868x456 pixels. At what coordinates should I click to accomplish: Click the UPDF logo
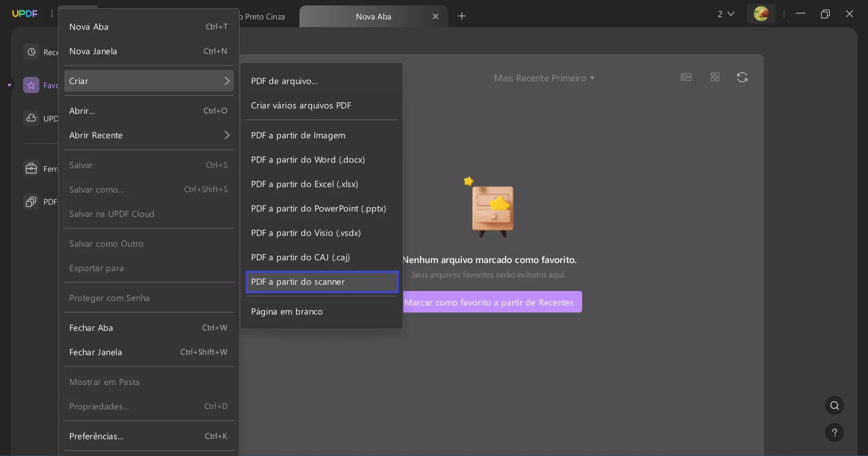(25, 14)
